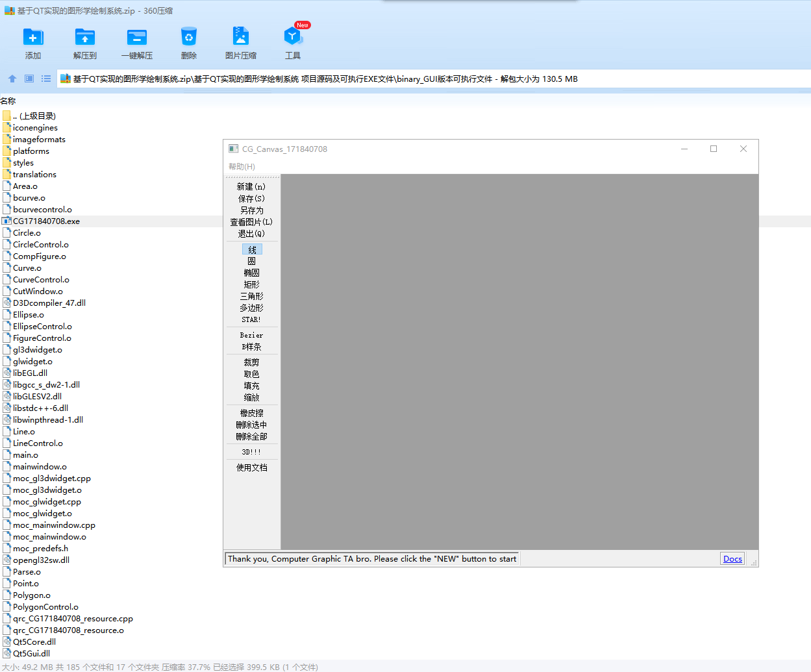
Task: Click 新建(n) to create a new canvas
Action: 251,187
